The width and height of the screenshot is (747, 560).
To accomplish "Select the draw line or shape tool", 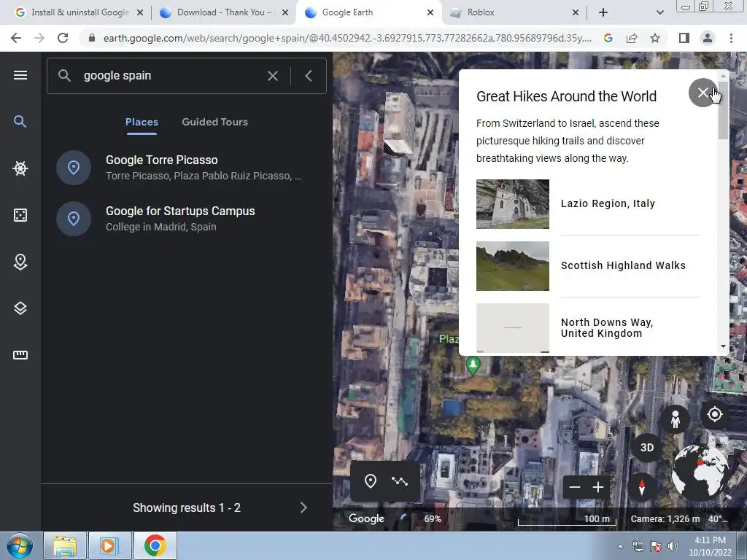I will coord(400,481).
